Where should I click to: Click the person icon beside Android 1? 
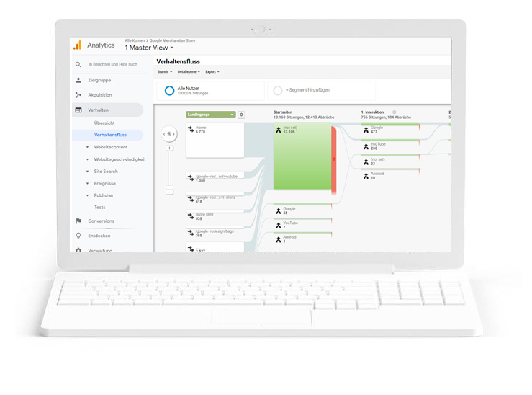278,240
